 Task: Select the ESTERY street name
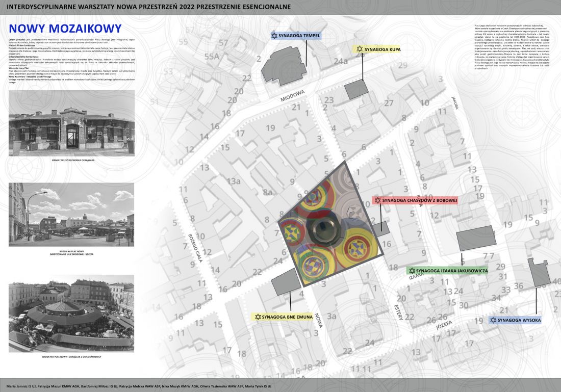click(398, 312)
